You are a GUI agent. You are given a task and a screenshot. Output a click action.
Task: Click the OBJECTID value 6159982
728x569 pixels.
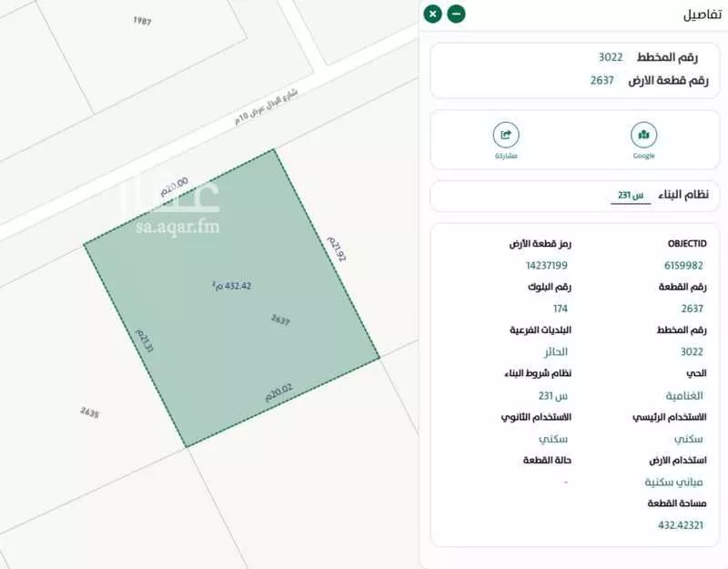pos(682,265)
